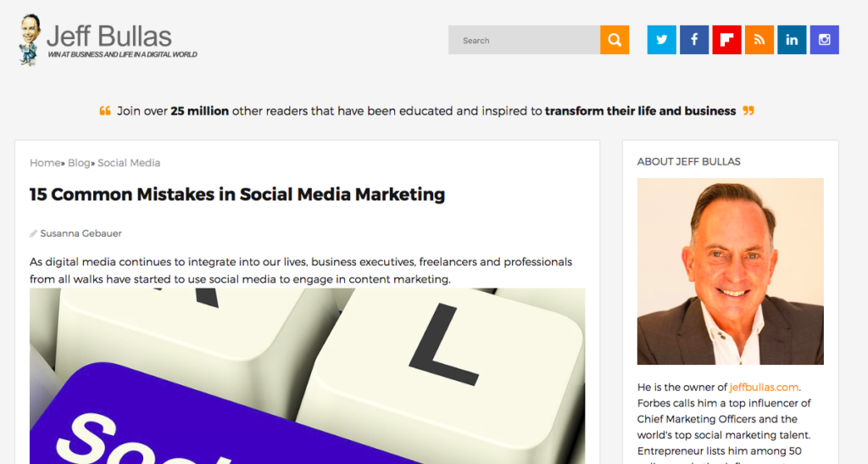
Task: Click the keyboard keys article image
Action: [x=307, y=376]
